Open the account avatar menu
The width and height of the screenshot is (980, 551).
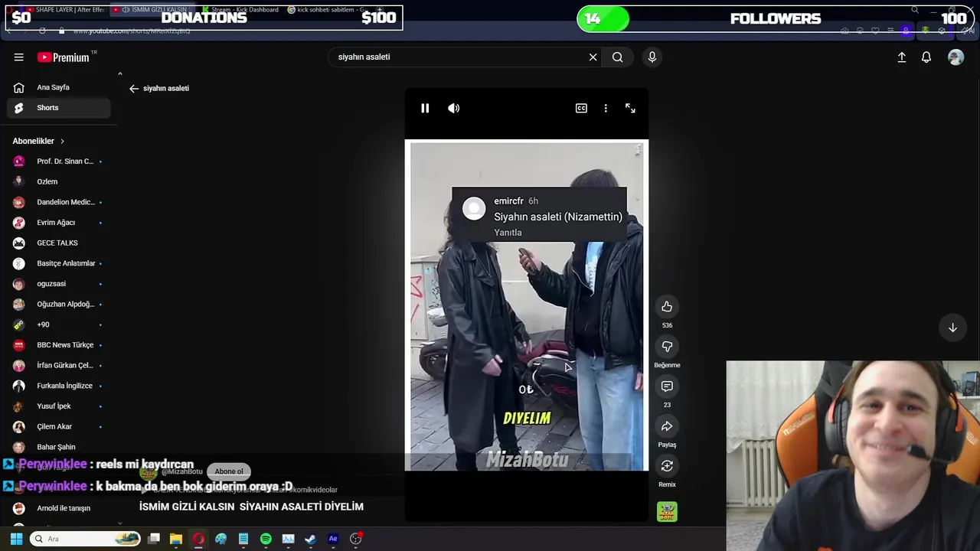click(955, 57)
